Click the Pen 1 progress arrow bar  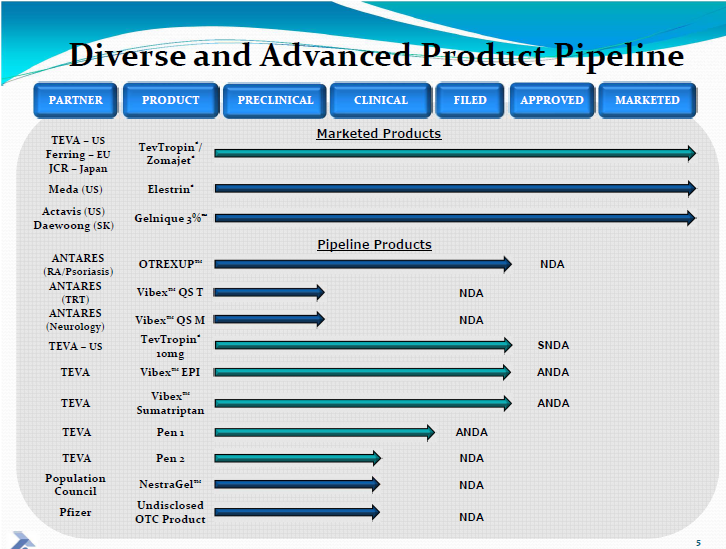tap(325, 432)
